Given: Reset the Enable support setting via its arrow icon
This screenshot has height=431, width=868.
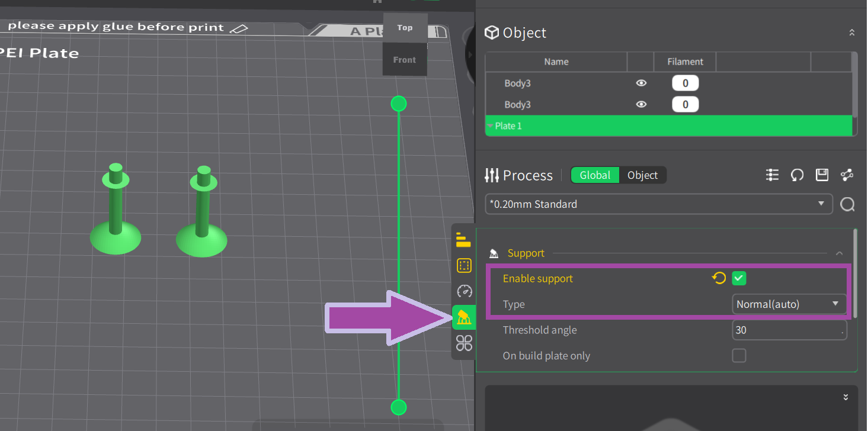Looking at the screenshot, I should [x=719, y=278].
